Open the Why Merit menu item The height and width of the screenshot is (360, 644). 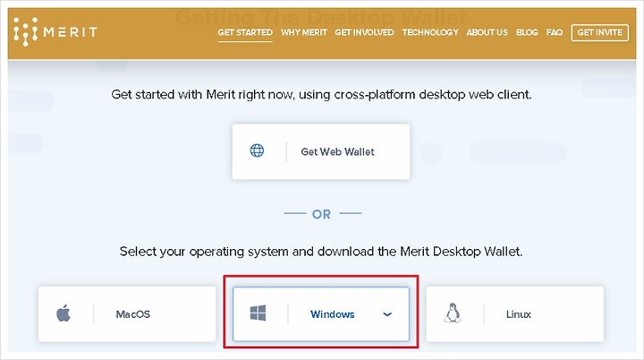[x=304, y=32]
